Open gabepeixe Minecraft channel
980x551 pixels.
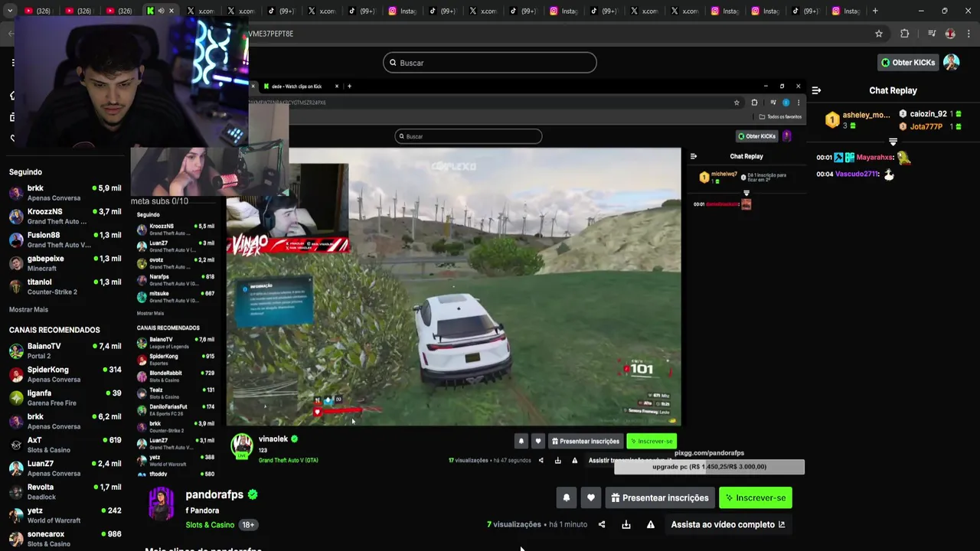65,263
